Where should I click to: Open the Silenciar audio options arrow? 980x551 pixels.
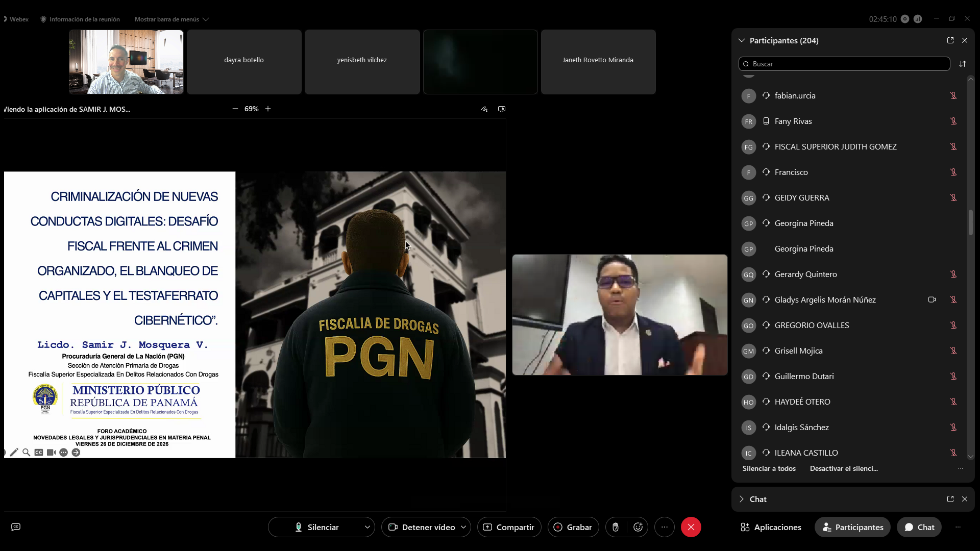click(x=367, y=527)
